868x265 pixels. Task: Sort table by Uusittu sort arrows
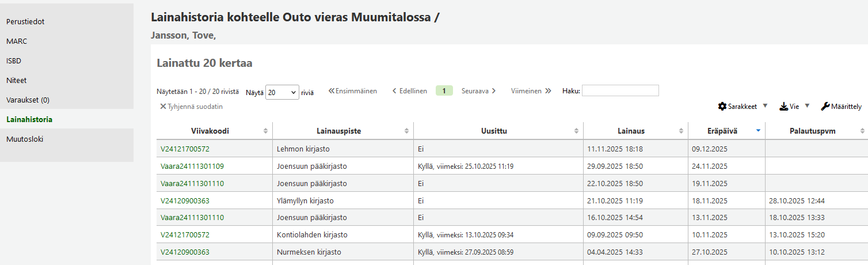[x=576, y=131]
